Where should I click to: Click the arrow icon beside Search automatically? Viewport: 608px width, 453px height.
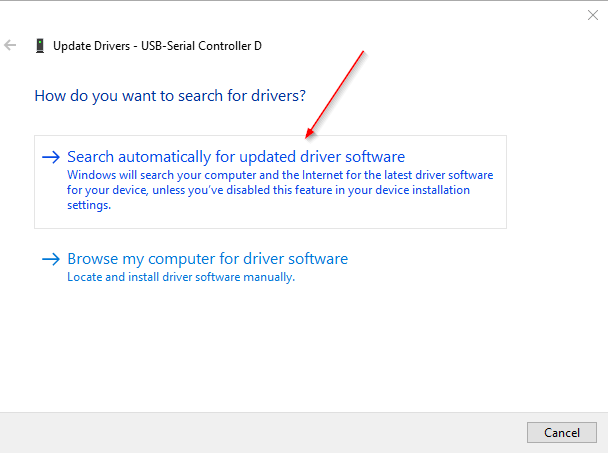(x=51, y=157)
